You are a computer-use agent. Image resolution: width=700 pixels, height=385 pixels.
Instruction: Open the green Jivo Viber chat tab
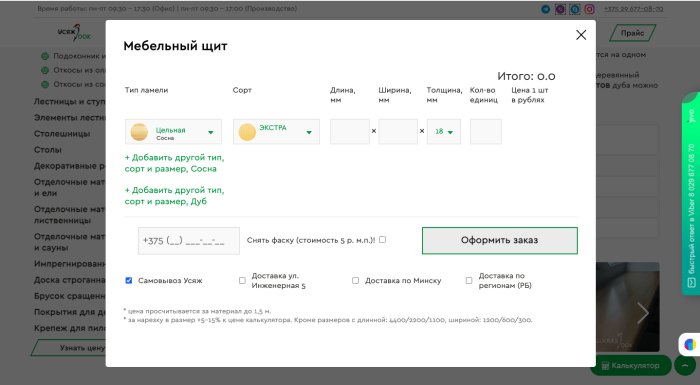[x=691, y=193]
